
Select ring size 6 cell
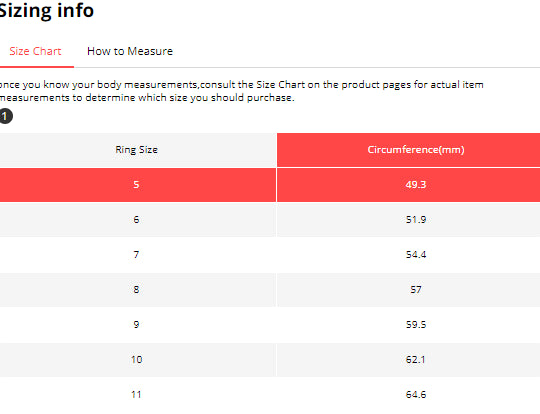[137, 220]
